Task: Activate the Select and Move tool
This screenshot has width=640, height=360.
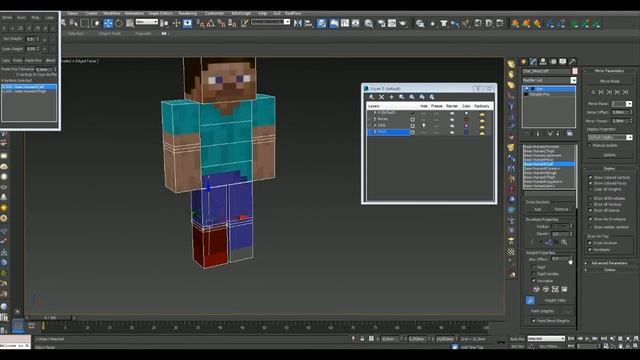Action: pyautogui.click(x=108, y=24)
